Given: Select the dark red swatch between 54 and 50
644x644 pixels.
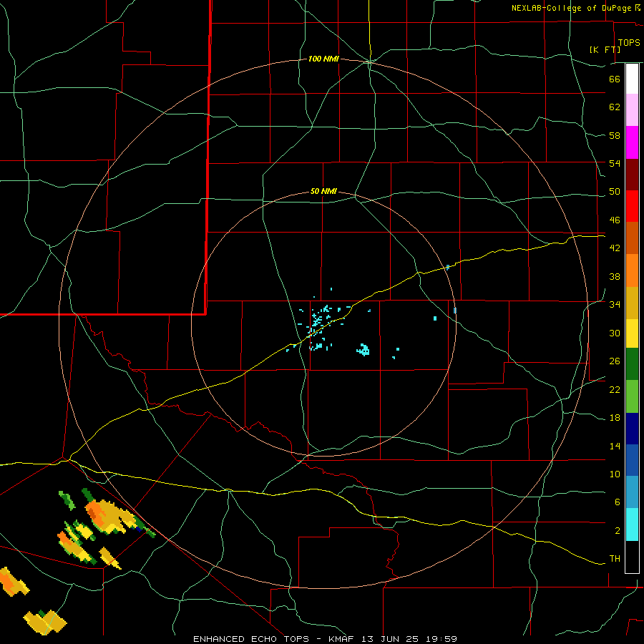Looking at the screenshot, I should click(632, 175).
